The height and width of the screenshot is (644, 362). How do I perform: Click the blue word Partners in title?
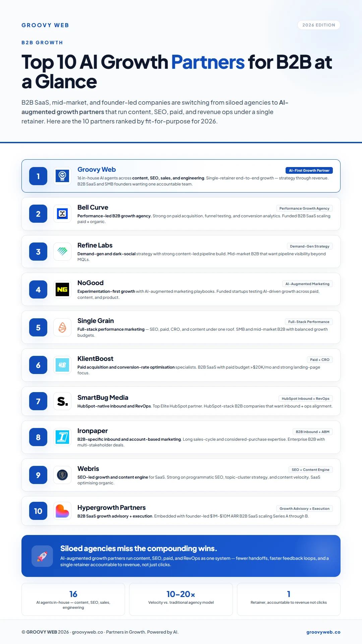point(208,62)
